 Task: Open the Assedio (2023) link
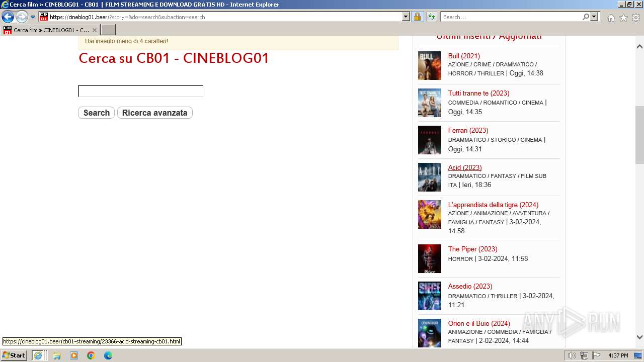tap(470, 286)
